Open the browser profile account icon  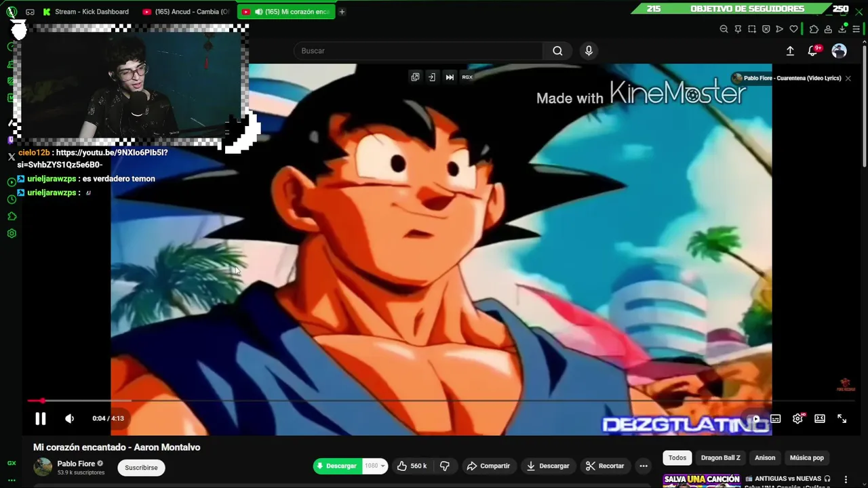click(x=828, y=29)
